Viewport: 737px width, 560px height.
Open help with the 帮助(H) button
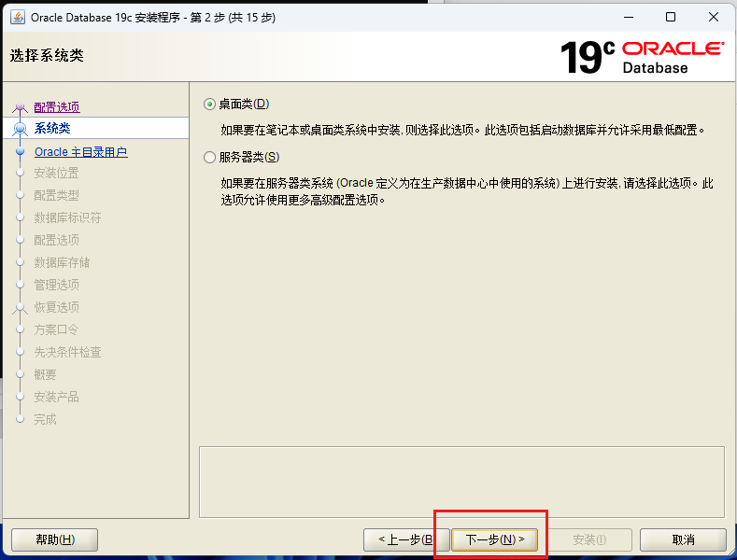click(54, 539)
